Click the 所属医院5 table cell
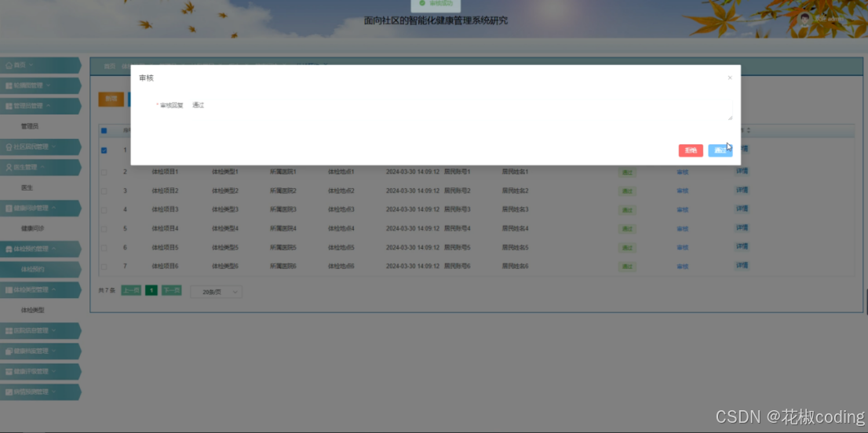 point(283,248)
